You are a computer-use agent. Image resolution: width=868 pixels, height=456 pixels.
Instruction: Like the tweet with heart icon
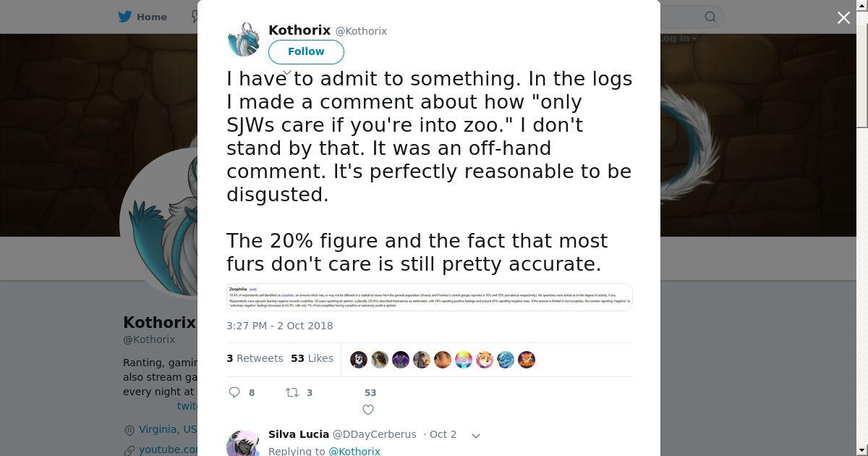pyautogui.click(x=368, y=410)
